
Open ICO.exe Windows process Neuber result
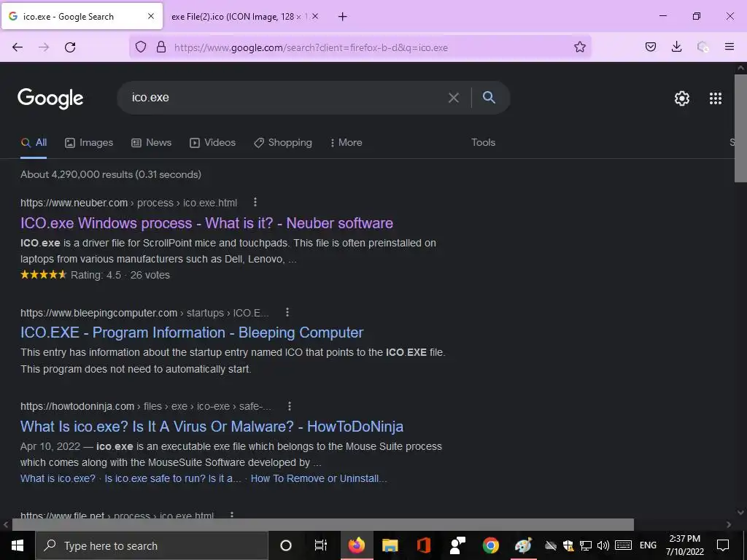point(206,223)
